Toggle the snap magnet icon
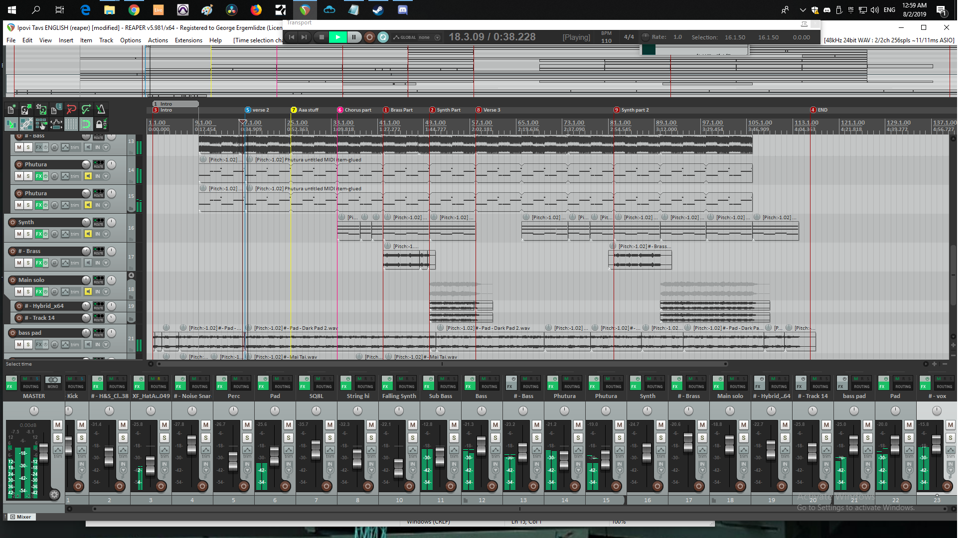The image size is (980, 538). 86,124
